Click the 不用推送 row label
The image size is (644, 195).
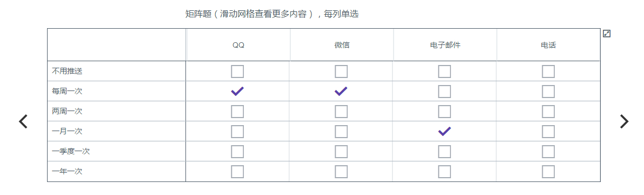(x=68, y=71)
